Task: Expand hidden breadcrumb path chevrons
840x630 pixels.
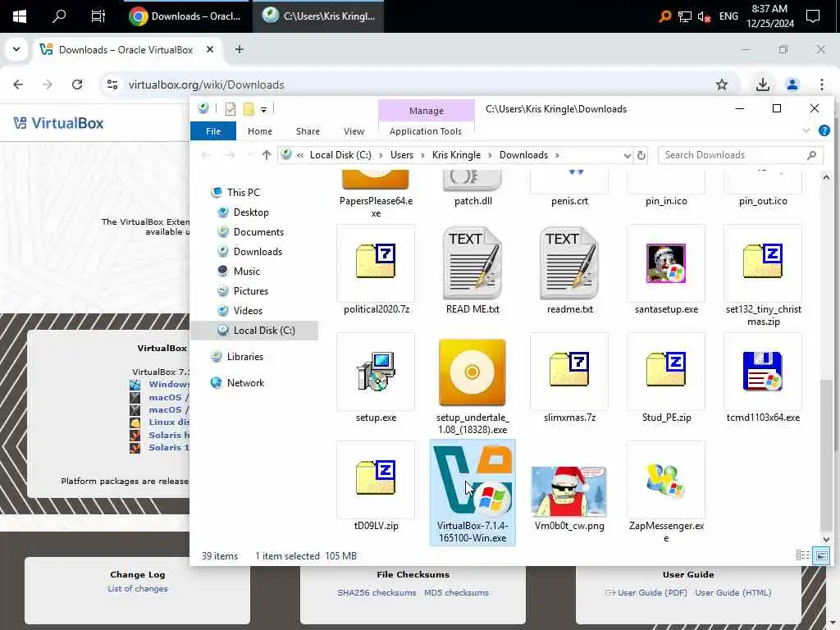Action: coord(300,155)
